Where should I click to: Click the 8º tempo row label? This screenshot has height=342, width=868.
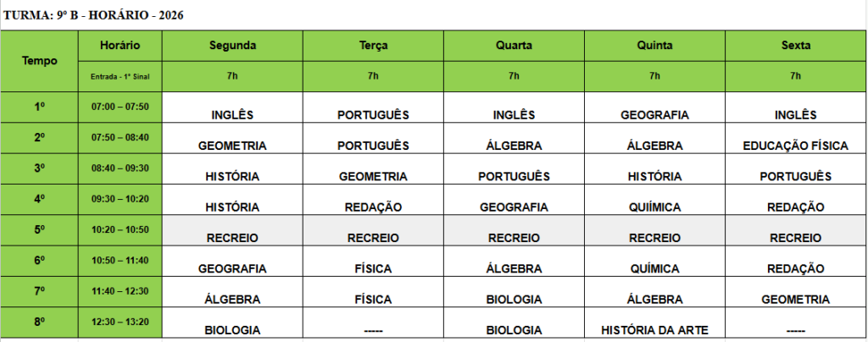(39, 323)
